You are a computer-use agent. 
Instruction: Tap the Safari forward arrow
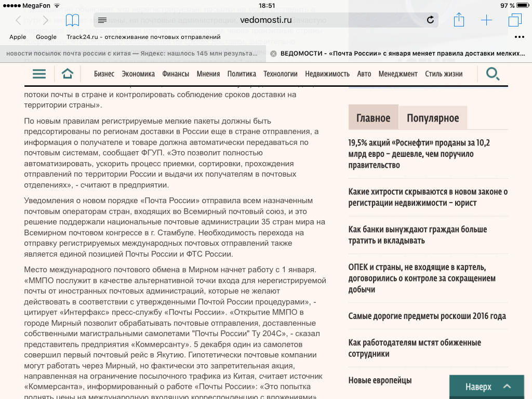[46, 20]
